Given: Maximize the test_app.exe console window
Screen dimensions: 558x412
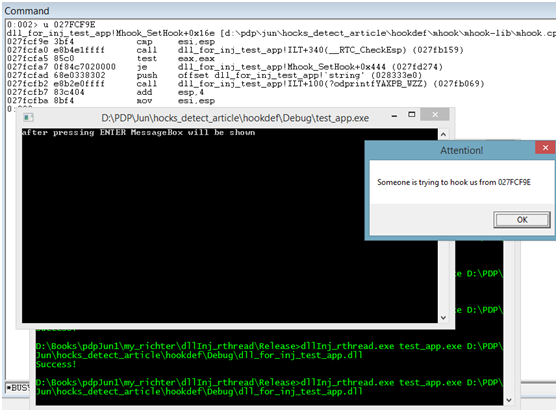Looking at the screenshot, I should click(411, 115).
